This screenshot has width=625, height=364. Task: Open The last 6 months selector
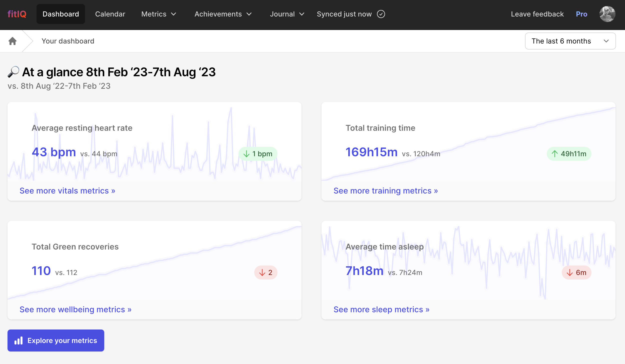pos(570,41)
